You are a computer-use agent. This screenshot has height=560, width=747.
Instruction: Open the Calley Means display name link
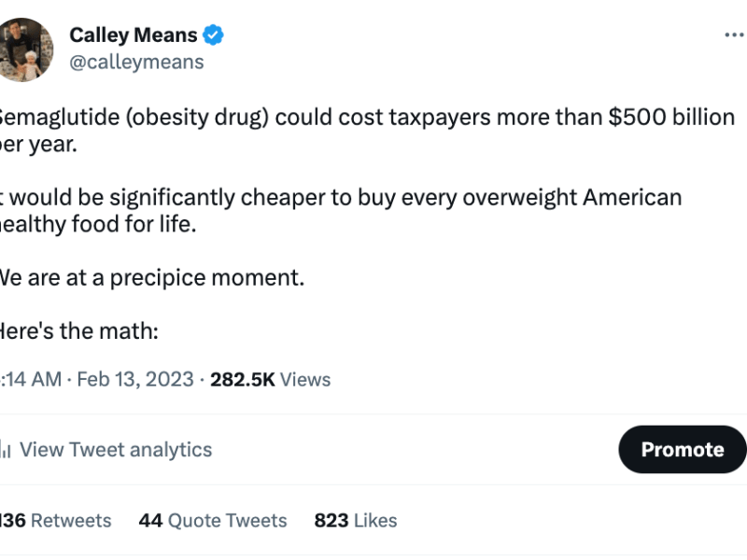[134, 35]
